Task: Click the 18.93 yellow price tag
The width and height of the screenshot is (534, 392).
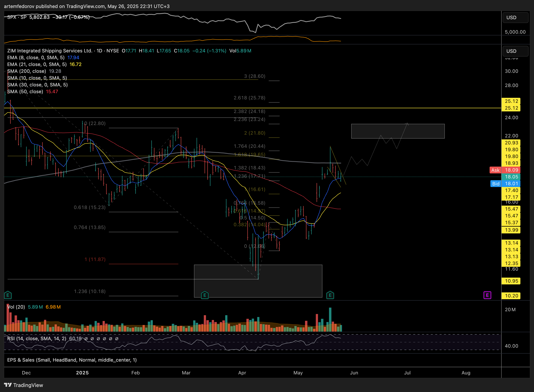Action: tap(511, 163)
